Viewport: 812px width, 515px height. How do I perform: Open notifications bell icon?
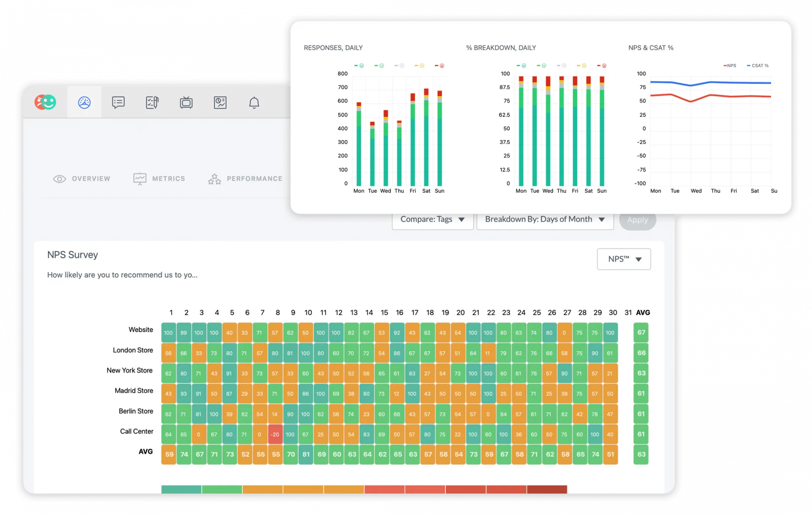(x=254, y=102)
